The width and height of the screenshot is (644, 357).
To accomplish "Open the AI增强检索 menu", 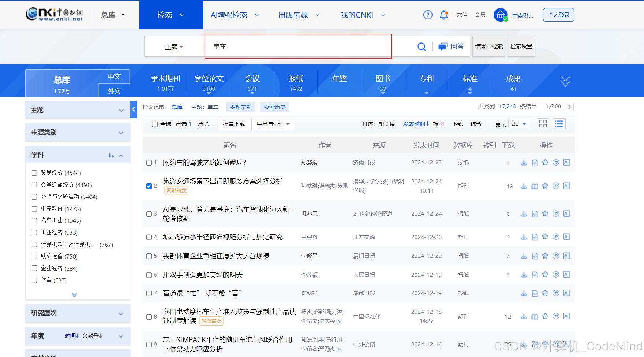I will [x=235, y=15].
